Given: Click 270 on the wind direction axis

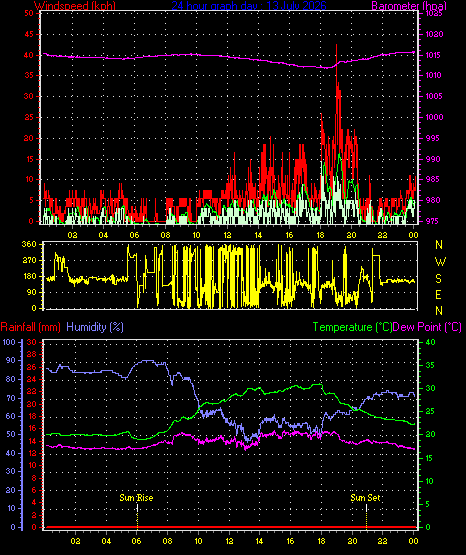Looking at the screenshot, I should pos(29,261).
